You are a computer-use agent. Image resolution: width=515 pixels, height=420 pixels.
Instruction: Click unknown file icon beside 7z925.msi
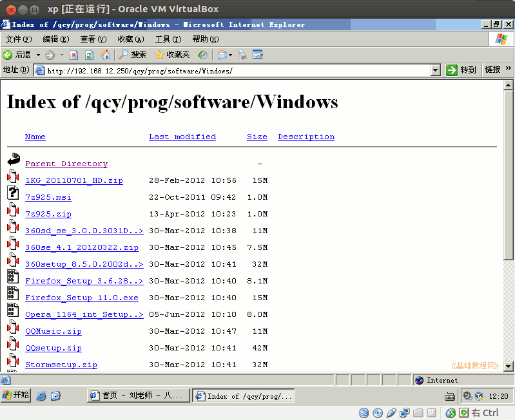click(13, 193)
